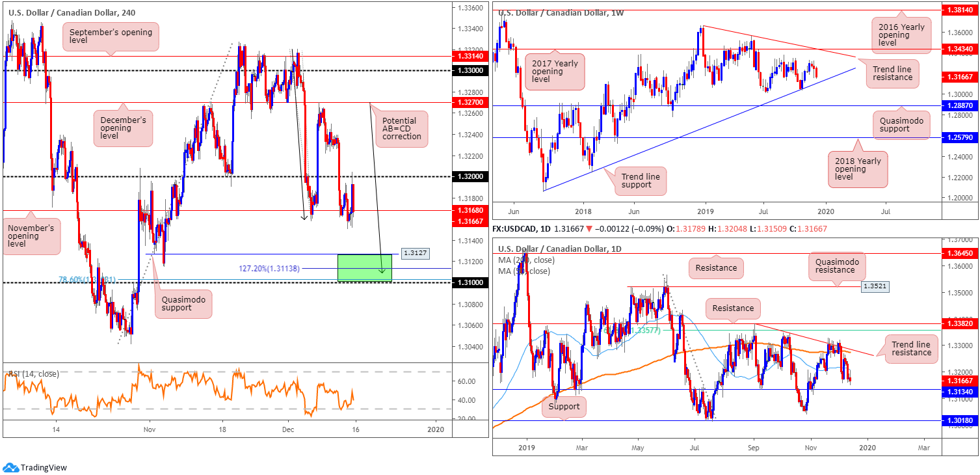The width and height of the screenshot is (980, 475).
Task: Click the September's opening level label
Action: click(x=111, y=37)
